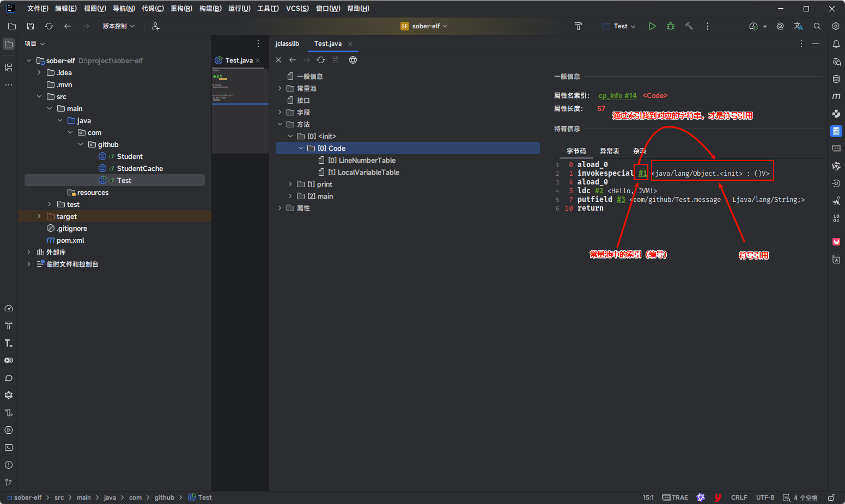Click the jclasslib refresh icon
The image size is (845, 504).
pos(321,60)
